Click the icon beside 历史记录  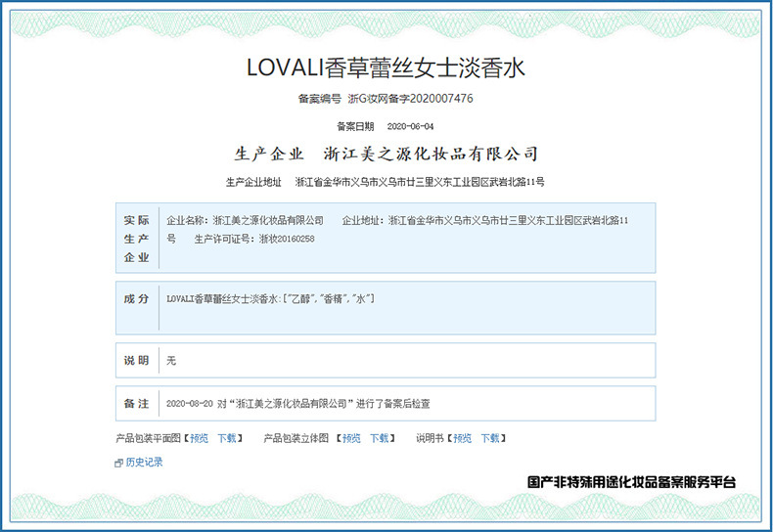click(118, 463)
